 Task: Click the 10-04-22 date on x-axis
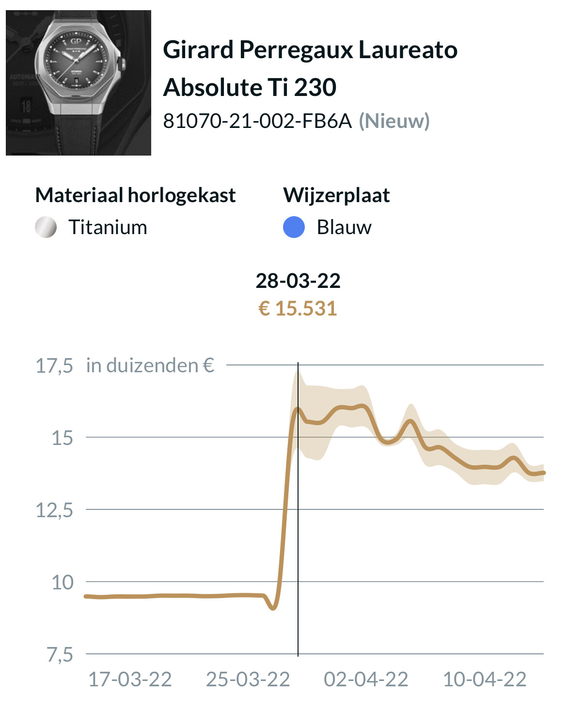point(485,680)
